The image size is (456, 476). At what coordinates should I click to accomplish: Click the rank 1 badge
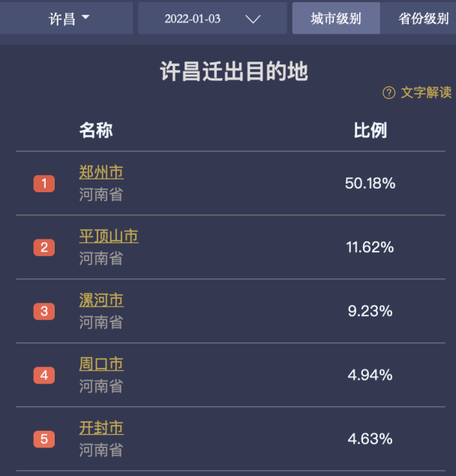44,184
